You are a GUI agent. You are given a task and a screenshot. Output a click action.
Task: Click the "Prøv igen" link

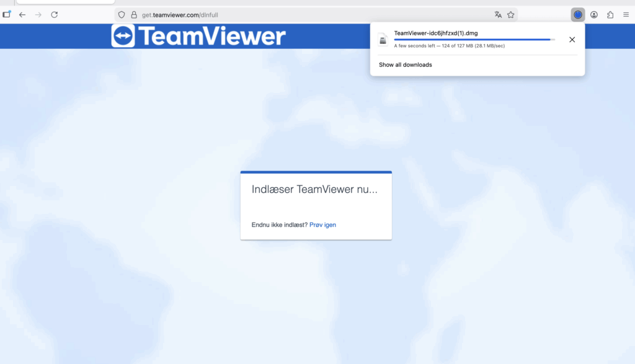322,224
